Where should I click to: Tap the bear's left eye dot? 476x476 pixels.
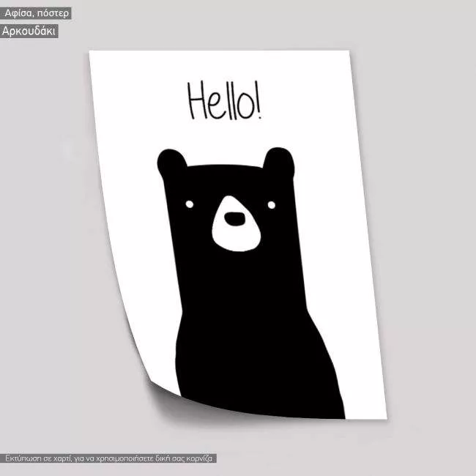click(x=189, y=204)
